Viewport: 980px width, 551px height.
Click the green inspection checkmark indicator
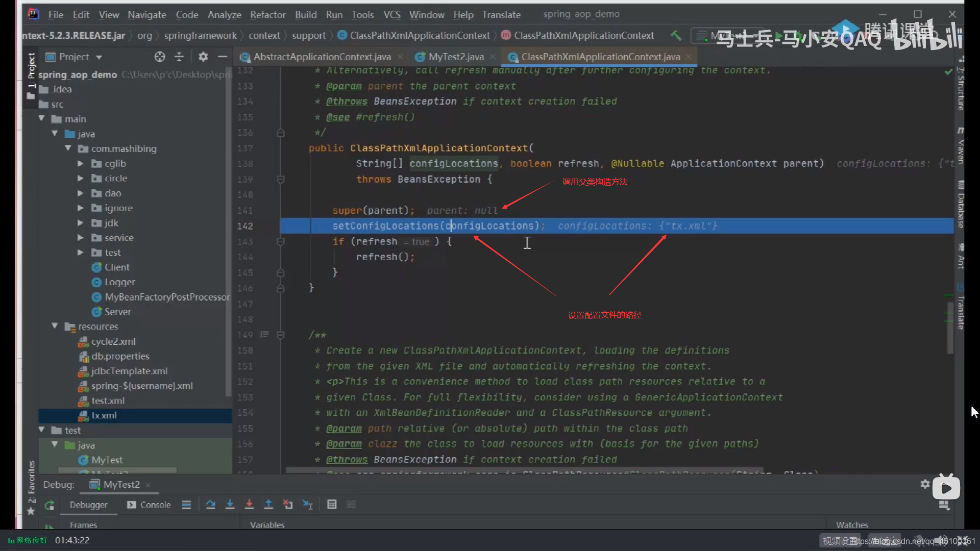click(948, 72)
